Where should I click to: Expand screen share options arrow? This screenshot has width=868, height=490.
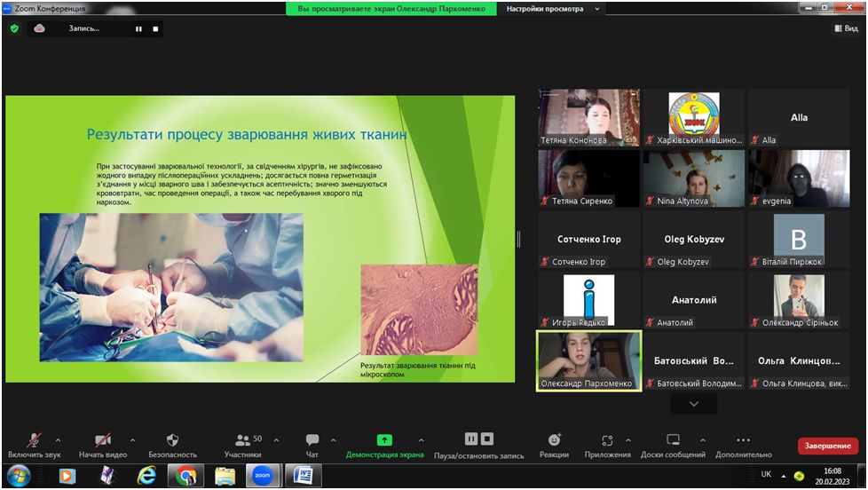click(422, 440)
